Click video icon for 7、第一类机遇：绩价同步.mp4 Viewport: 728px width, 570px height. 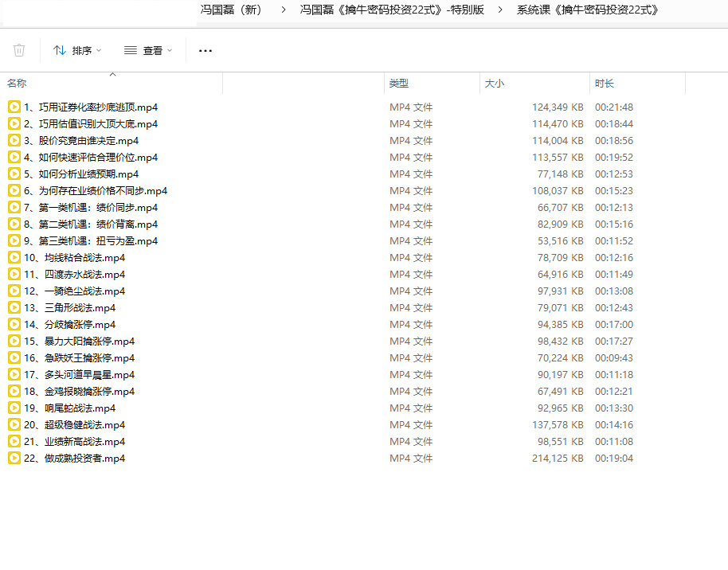[14, 208]
